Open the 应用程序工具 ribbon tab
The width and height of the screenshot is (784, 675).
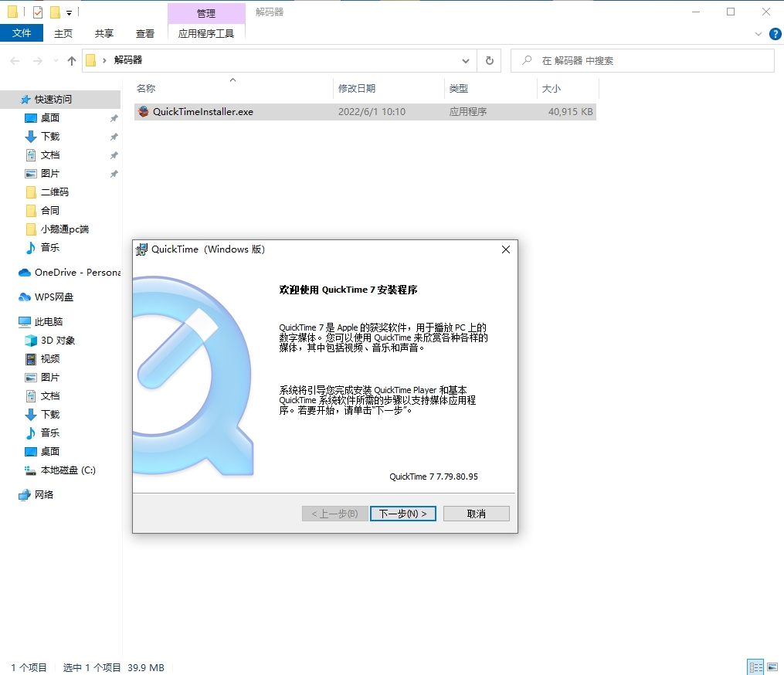(206, 33)
